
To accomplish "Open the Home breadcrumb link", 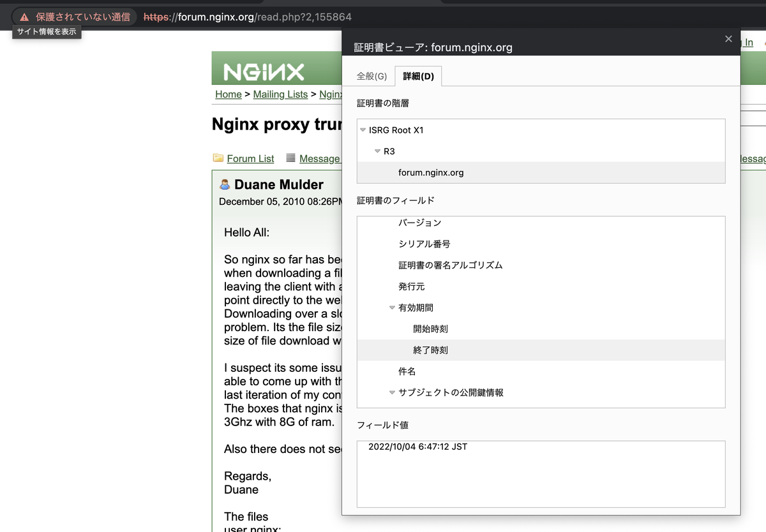I will pyautogui.click(x=229, y=94).
